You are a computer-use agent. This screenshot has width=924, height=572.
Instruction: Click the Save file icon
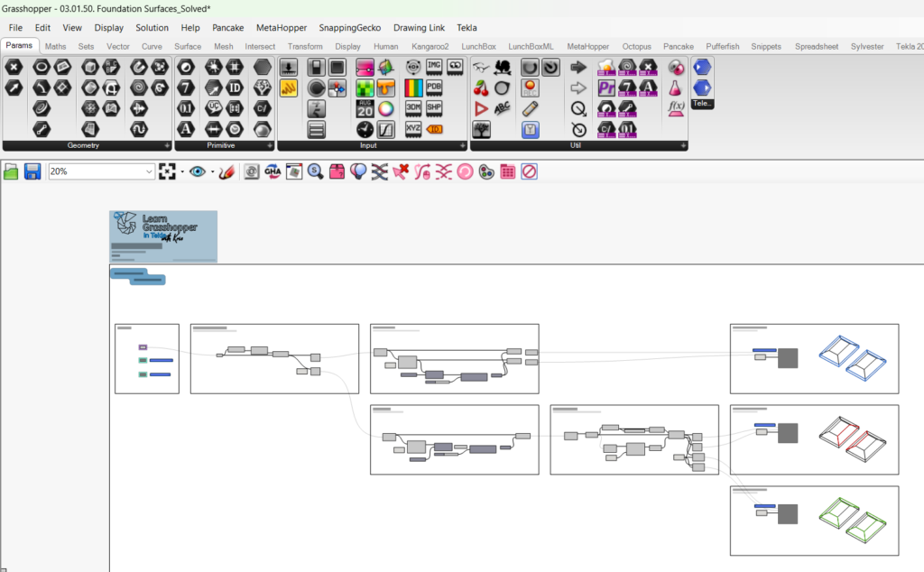click(x=32, y=171)
